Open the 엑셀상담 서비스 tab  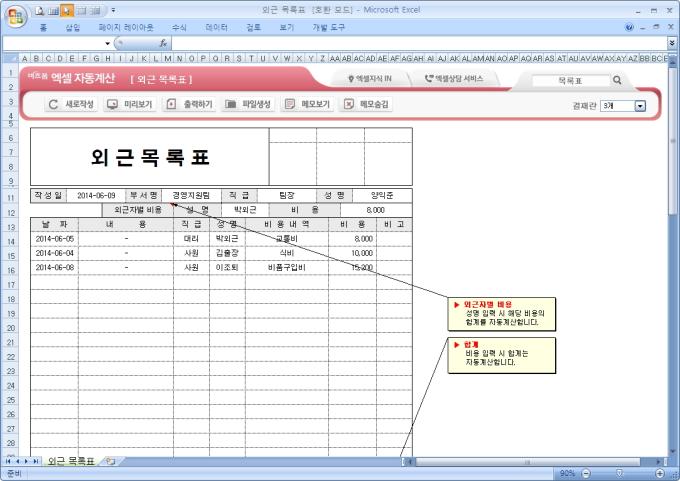click(454, 79)
